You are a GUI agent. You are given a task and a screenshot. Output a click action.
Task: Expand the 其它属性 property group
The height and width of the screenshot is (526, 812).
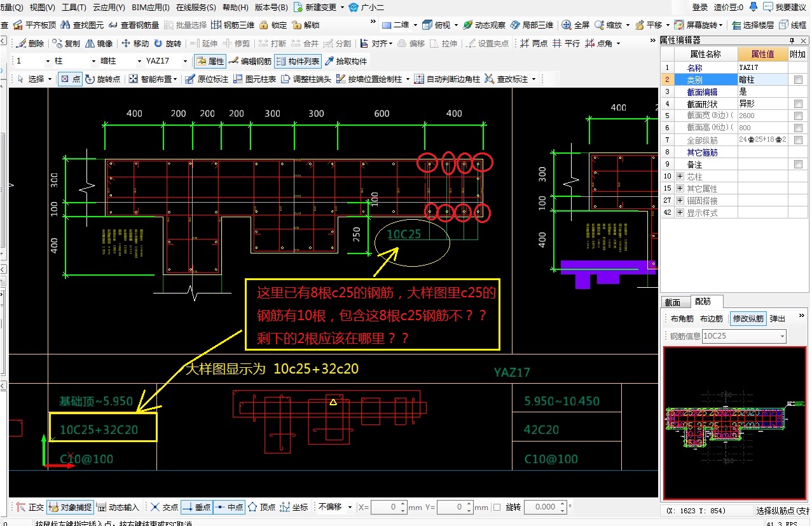click(680, 189)
